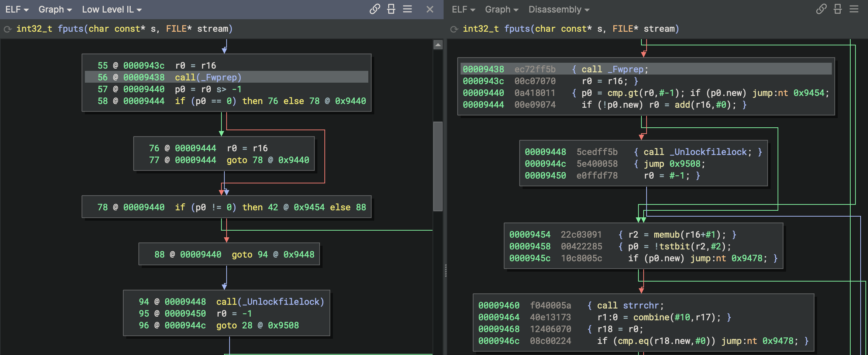The height and width of the screenshot is (355, 868).
Task: Click opcode bytes ec72ff5b in disassembly
Action: (535, 69)
